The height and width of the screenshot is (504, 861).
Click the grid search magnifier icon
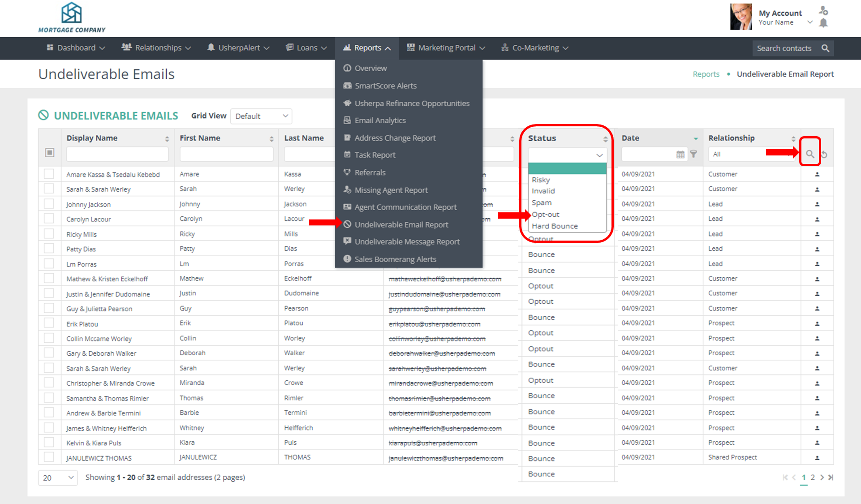pyautogui.click(x=809, y=154)
